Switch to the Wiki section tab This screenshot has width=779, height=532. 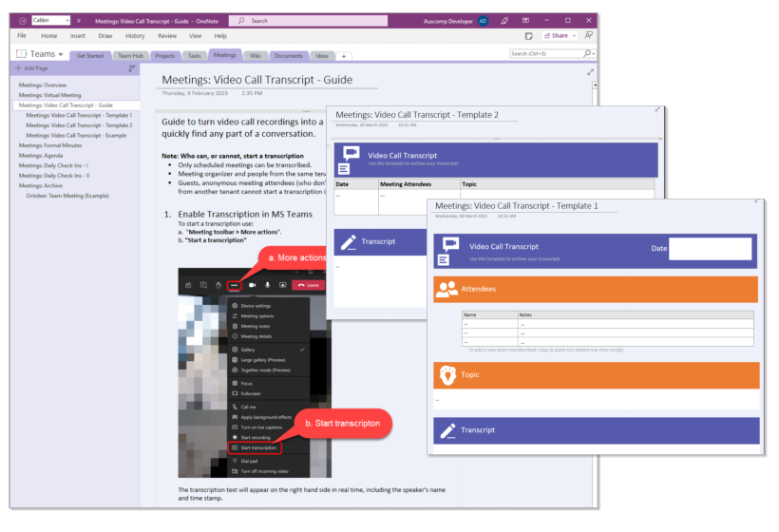(256, 56)
